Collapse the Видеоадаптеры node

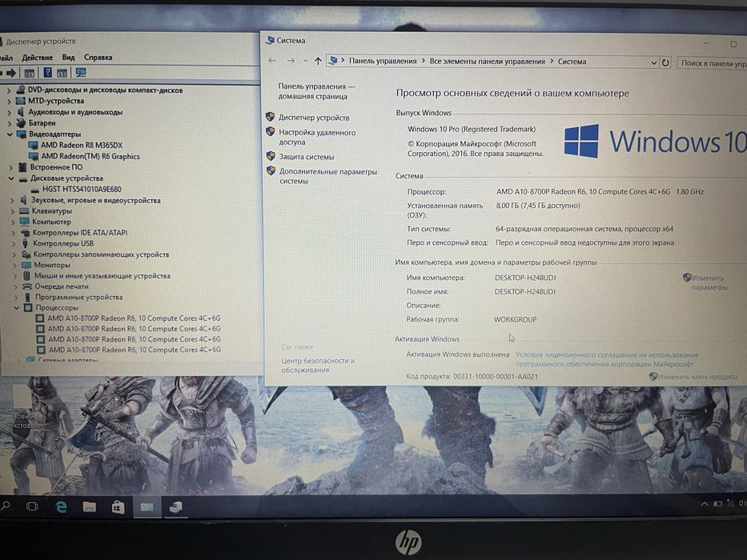10,134
